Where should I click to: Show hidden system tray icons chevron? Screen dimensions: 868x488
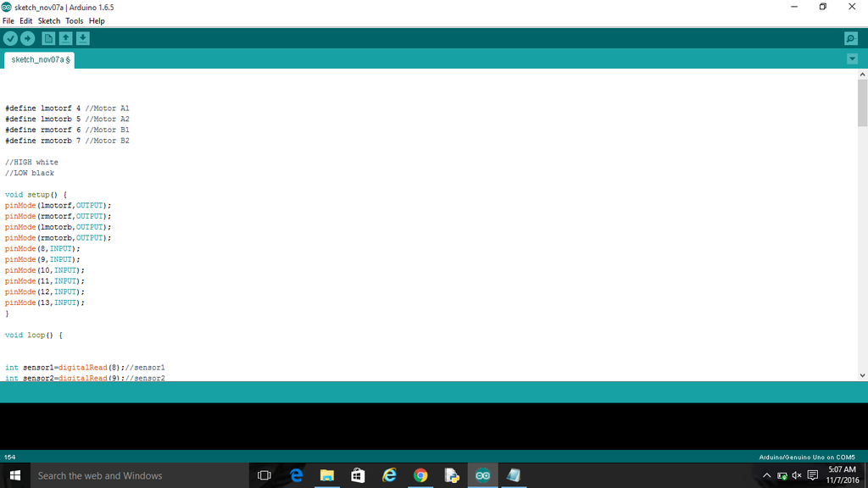tap(766, 475)
